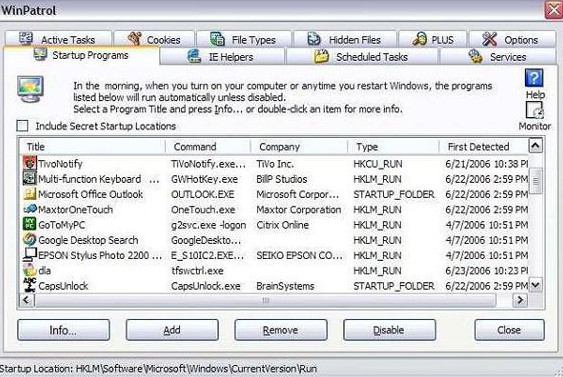Click the horizontal scrollbar thumb
The height and width of the screenshot is (377, 563).
tap(265, 300)
